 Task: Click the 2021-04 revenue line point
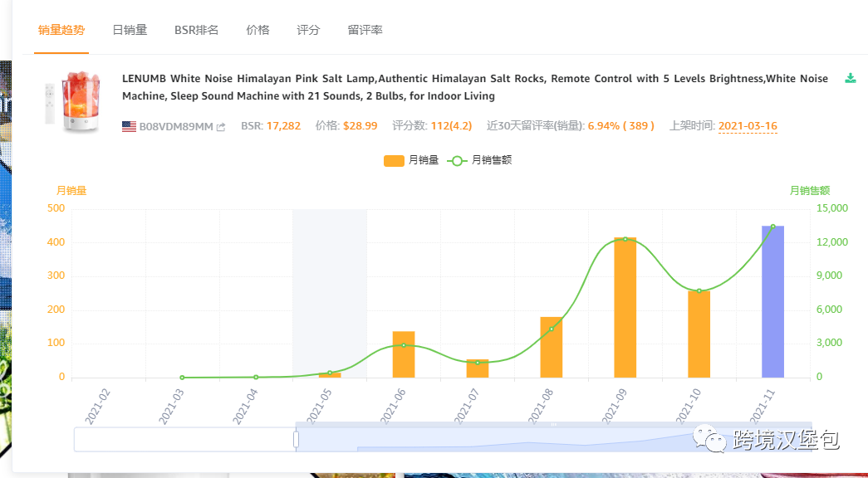pyautogui.click(x=256, y=377)
